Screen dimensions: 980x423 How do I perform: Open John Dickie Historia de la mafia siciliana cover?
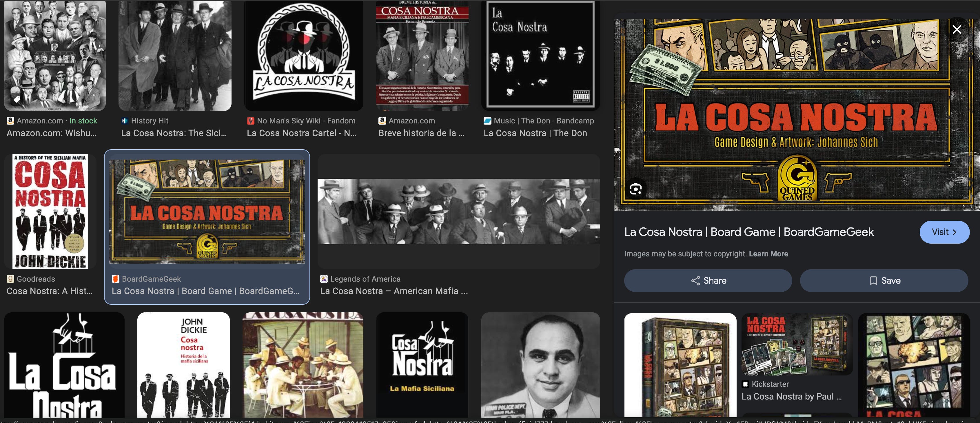tap(183, 365)
